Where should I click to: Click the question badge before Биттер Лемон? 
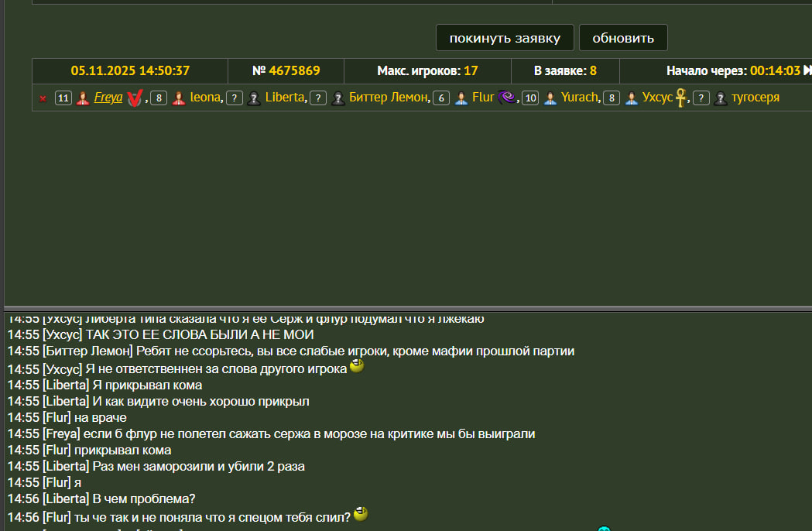tap(318, 98)
